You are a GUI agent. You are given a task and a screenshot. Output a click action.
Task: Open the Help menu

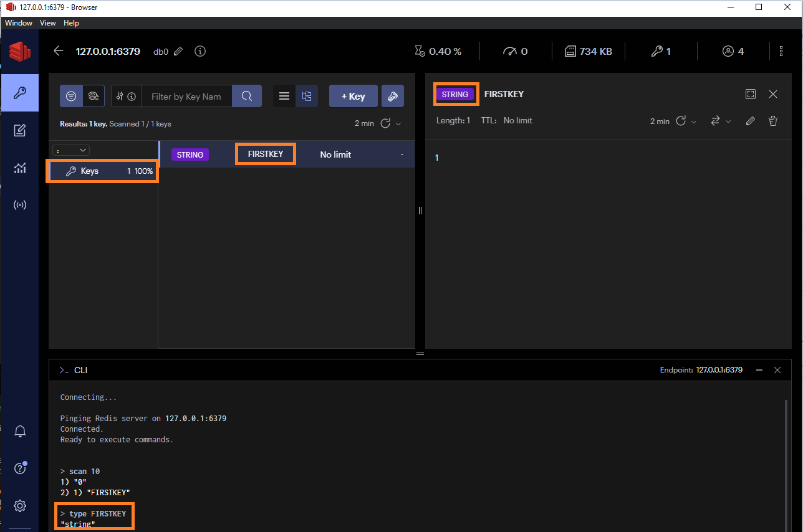pyautogui.click(x=71, y=23)
